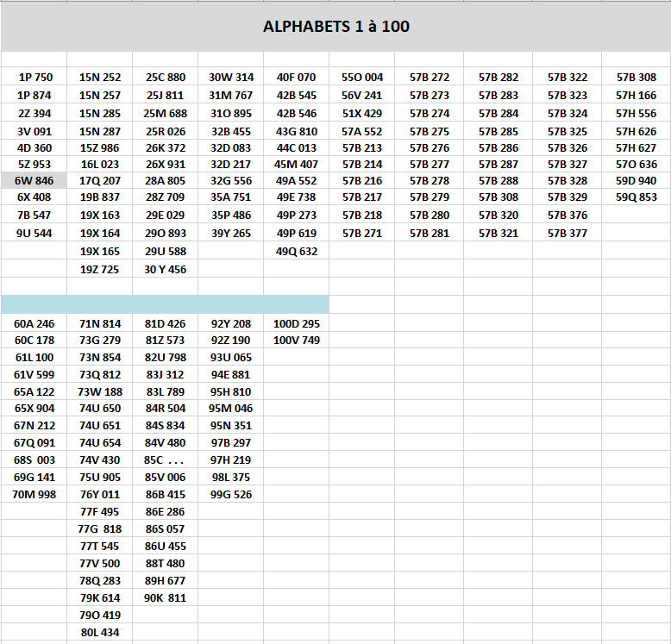Click cell reading 57B 272

(430, 78)
